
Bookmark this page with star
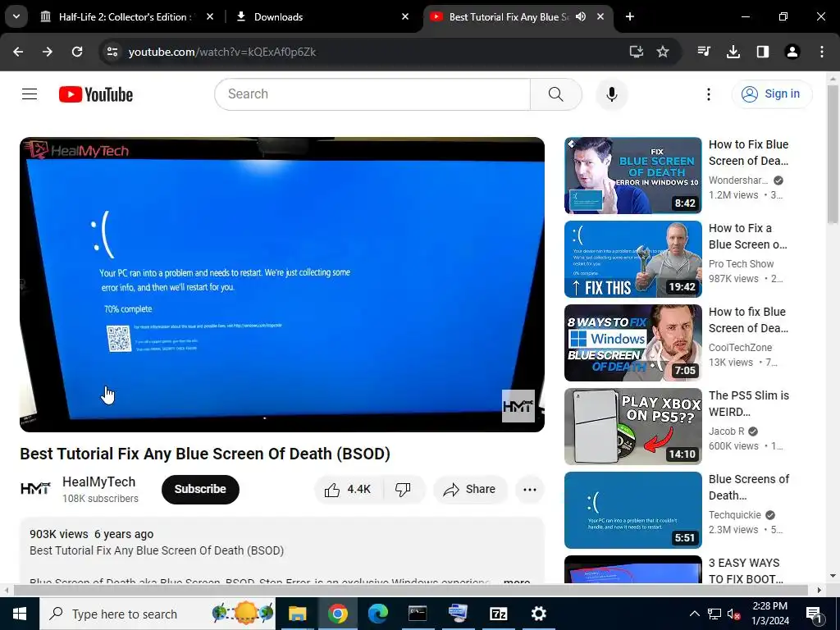click(663, 52)
